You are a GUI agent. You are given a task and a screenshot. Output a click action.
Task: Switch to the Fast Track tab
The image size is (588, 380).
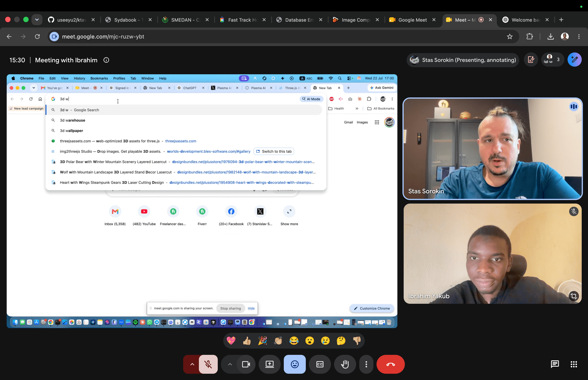click(x=242, y=20)
